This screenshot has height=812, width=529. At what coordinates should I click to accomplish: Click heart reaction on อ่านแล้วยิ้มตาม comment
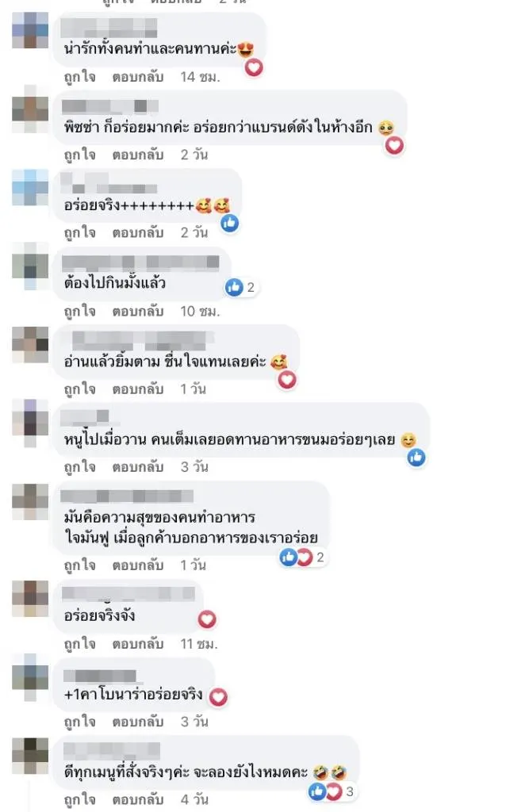[x=288, y=380]
